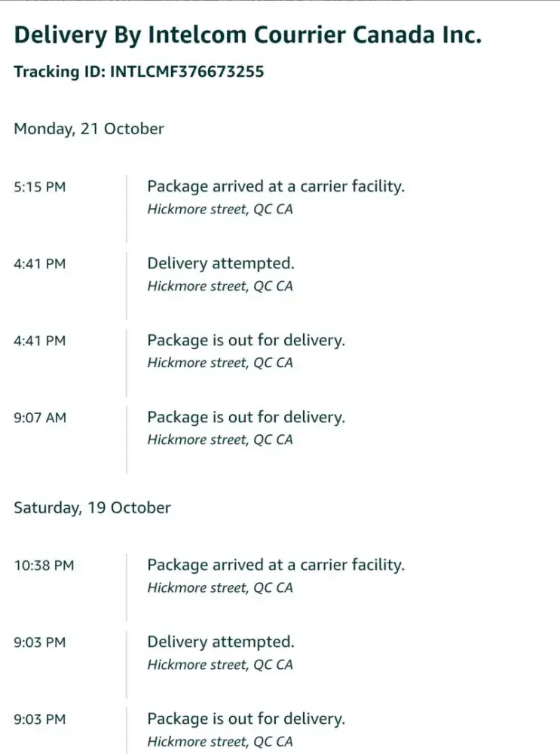Select Saturday's "Delivery attempted" status
560x754 pixels.
pyautogui.click(x=220, y=642)
